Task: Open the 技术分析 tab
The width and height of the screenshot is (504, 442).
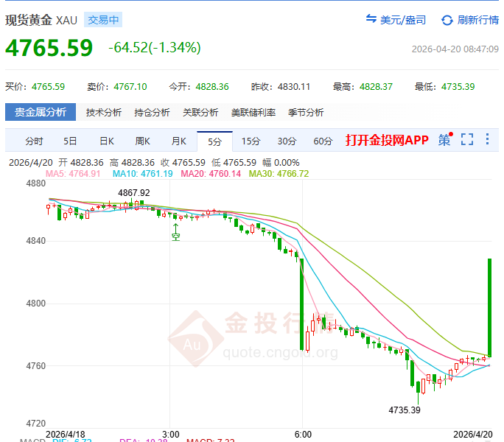Action: point(104,112)
